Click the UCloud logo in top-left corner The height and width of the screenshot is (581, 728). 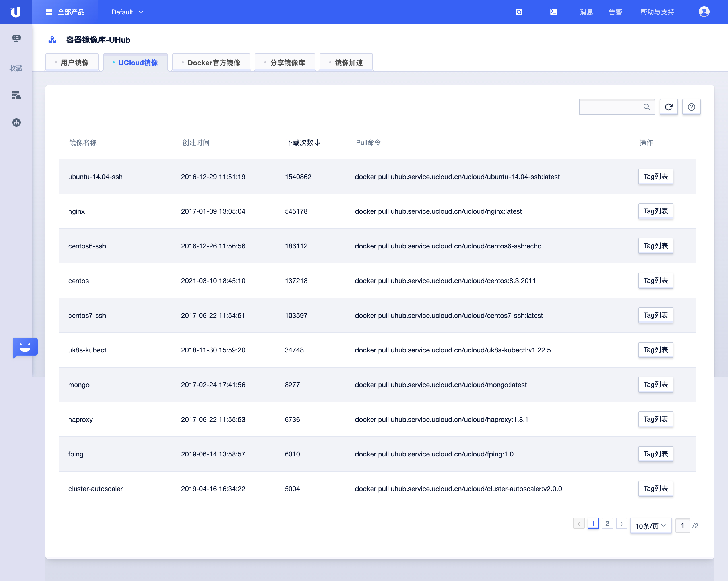coord(16,12)
